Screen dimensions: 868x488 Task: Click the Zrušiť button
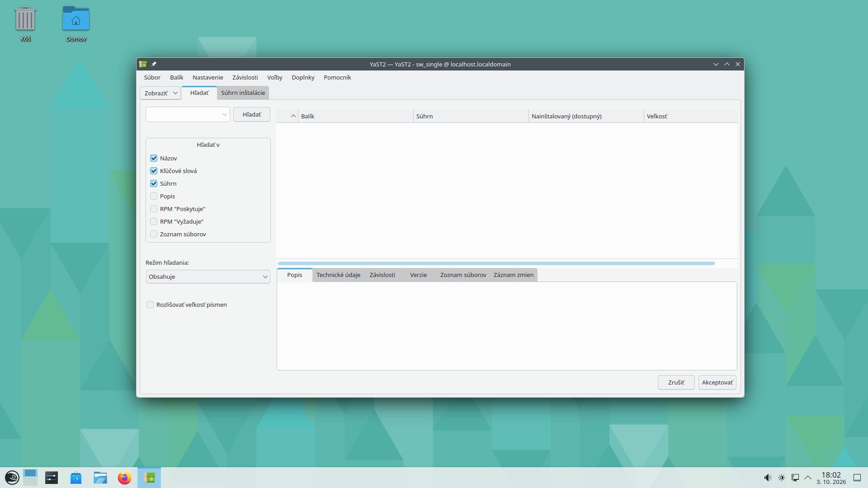coord(676,382)
